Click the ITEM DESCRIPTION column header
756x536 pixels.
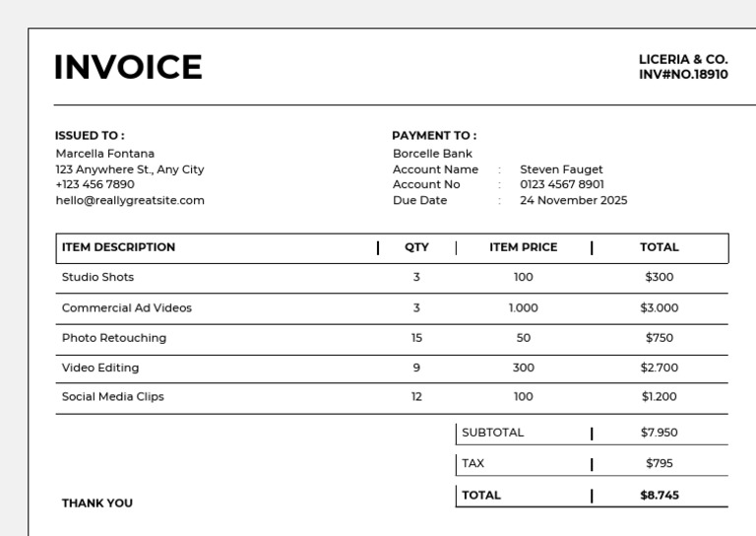coord(118,247)
